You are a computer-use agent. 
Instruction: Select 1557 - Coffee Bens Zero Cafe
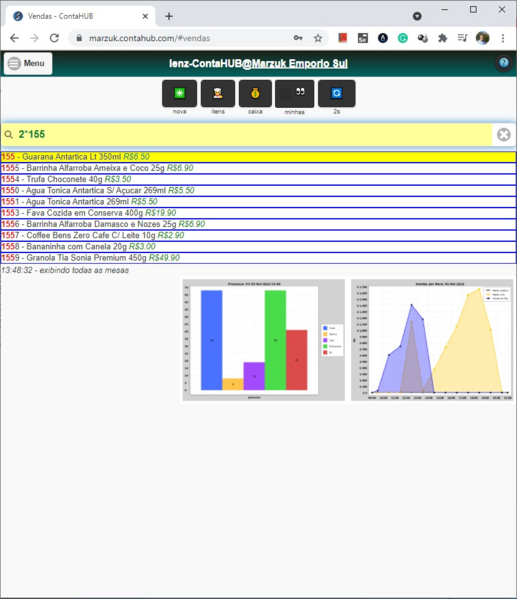click(x=258, y=235)
